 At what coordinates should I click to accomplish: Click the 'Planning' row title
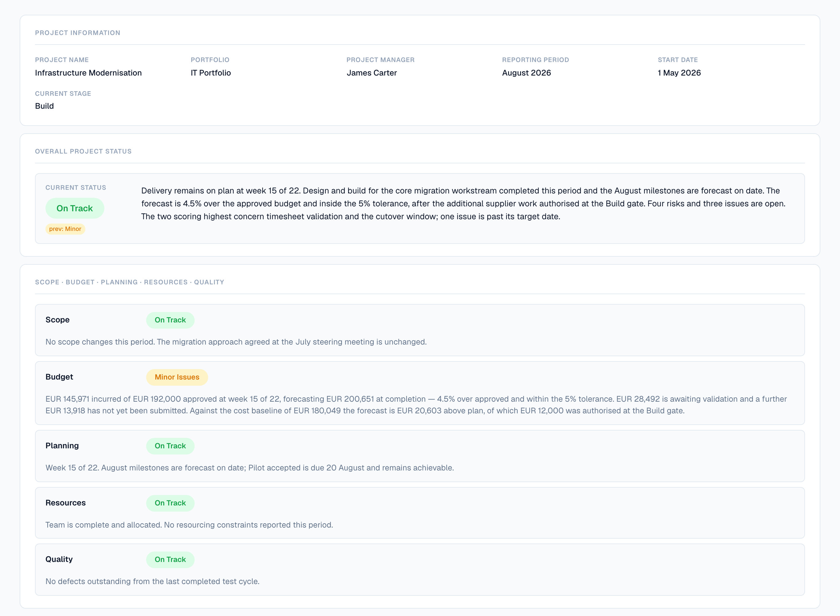click(x=62, y=446)
